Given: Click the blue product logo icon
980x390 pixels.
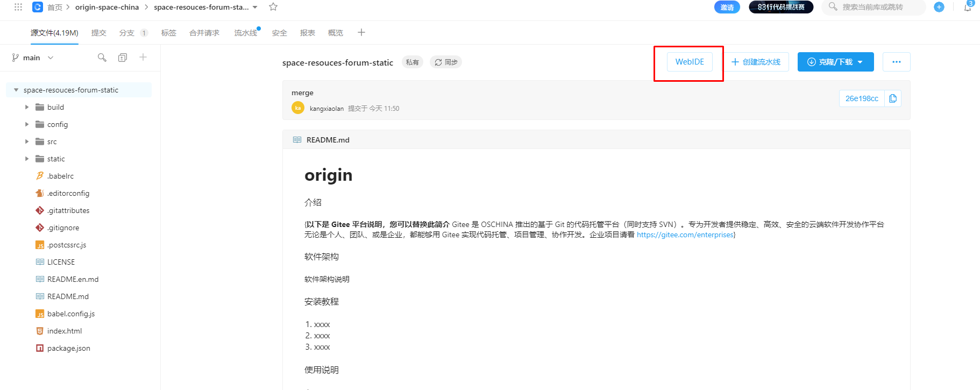Looking at the screenshot, I should point(38,7).
